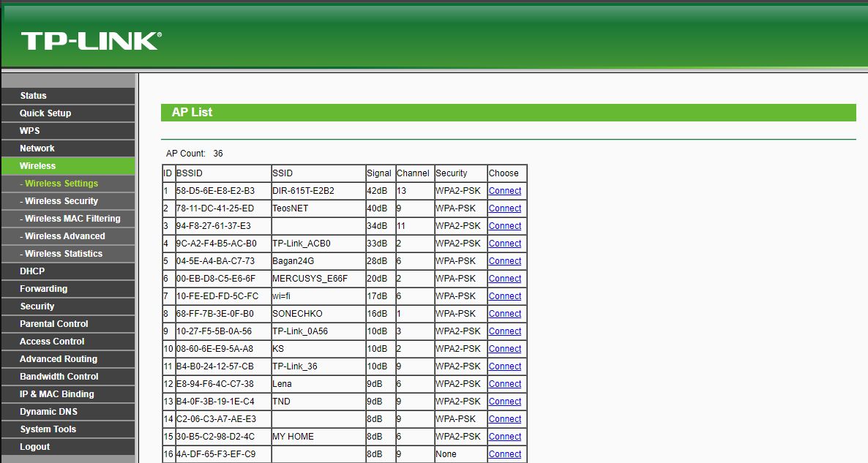Open Wireless Settings submenu
This screenshot has width=868, height=463.
[x=67, y=184]
